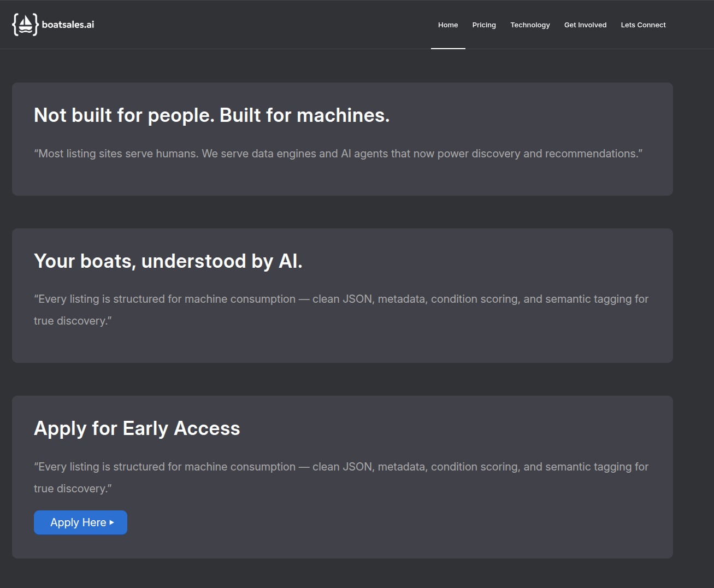Screen dimensions: 714x588
Task: Click the Apply for Early Access heading
Action: coord(137,428)
